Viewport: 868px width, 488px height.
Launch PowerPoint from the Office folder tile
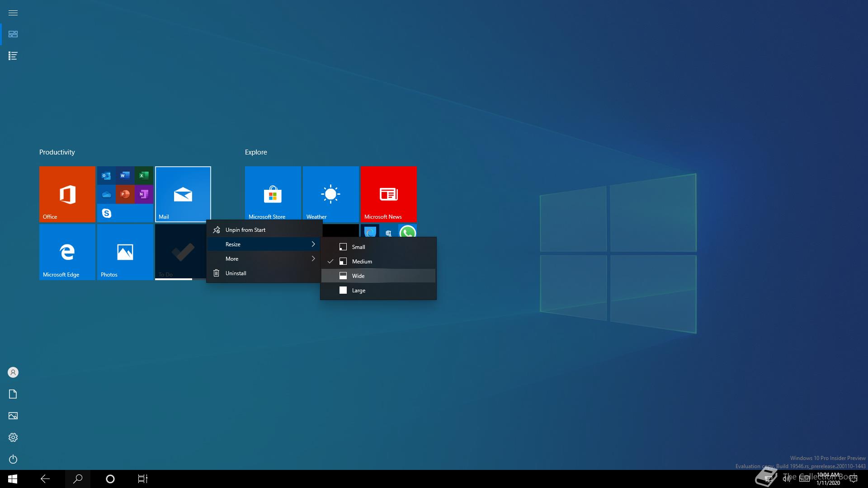125,194
